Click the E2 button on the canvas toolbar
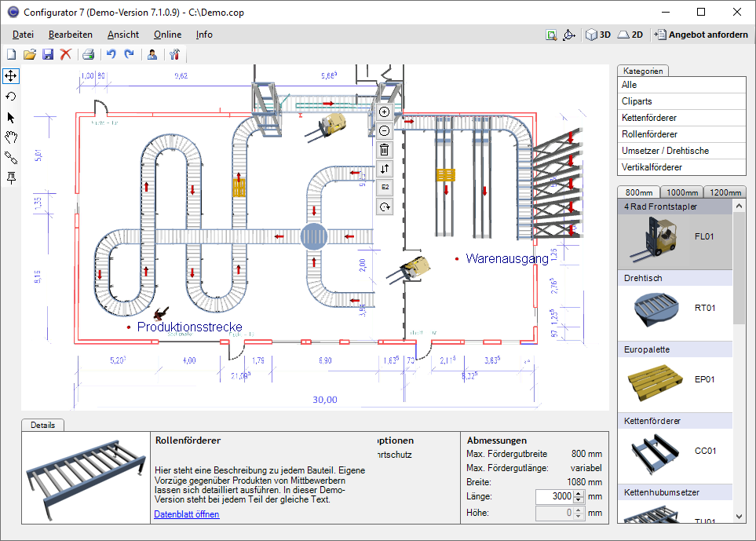Viewport: 756px width, 541px height. (x=384, y=187)
